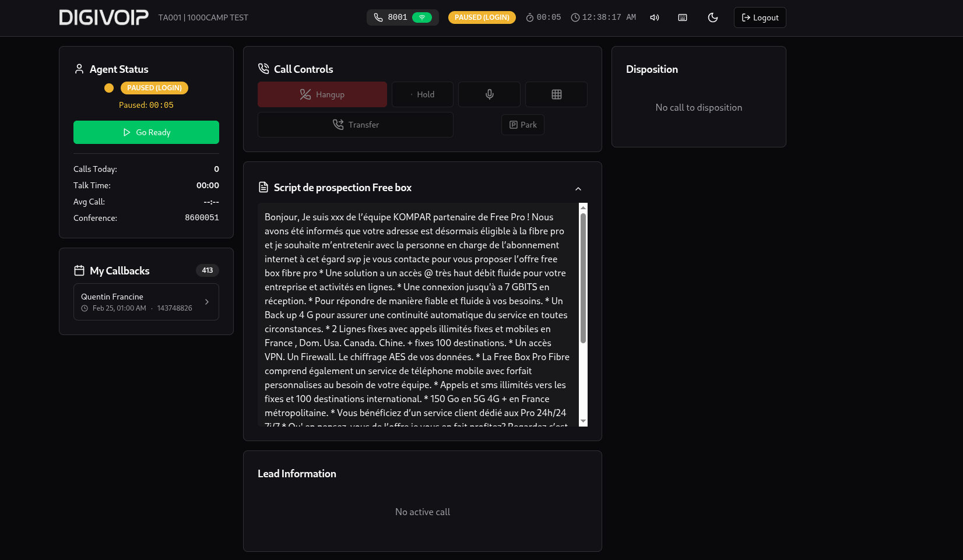Screen dimensions: 963x560
Task: Toggle dark mode moon icon
Action: pyautogui.click(x=713, y=17)
